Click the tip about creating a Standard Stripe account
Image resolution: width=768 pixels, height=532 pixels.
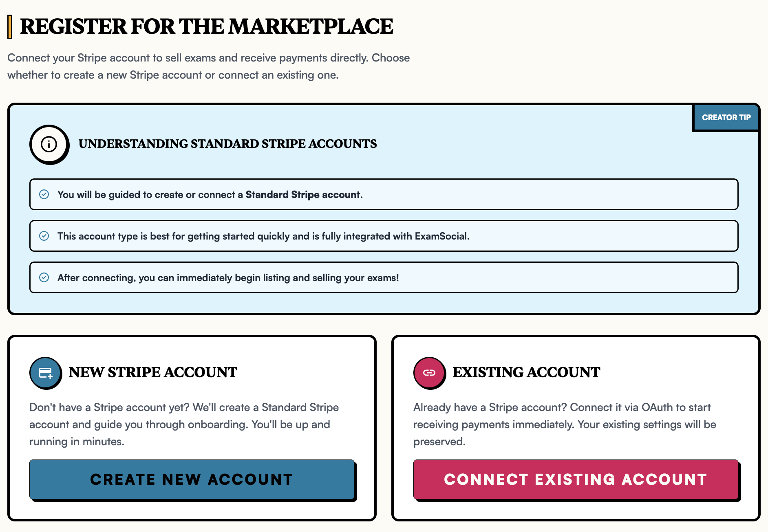(384, 194)
